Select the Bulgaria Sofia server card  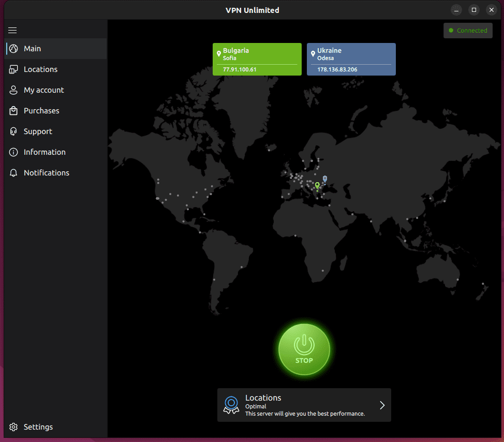tap(257, 59)
